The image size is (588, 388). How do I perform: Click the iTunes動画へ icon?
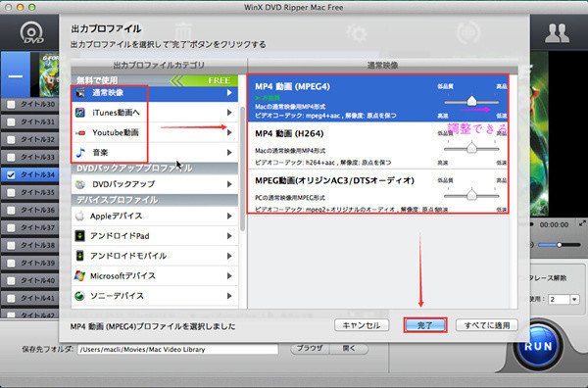click(x=80, y=113)
